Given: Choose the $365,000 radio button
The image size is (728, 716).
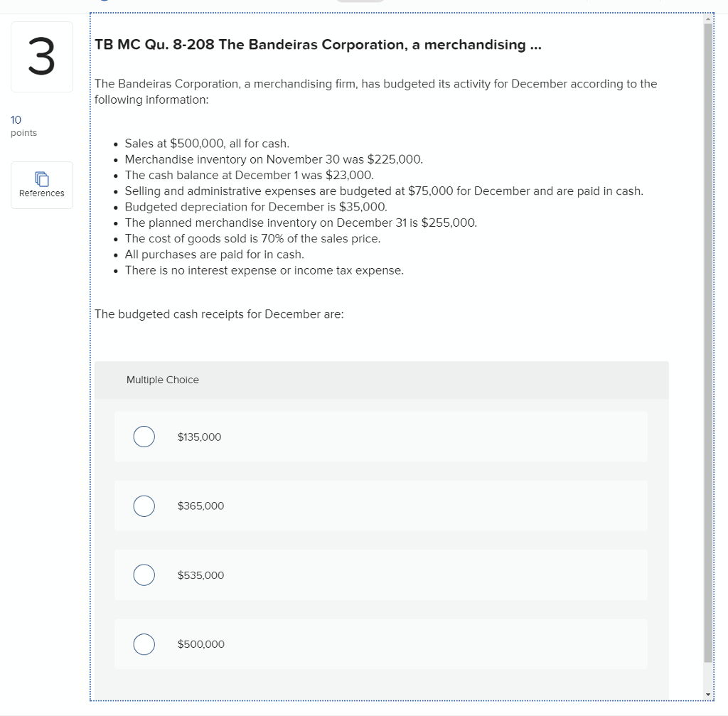Looking at the screenshot, I should [144, 506].
